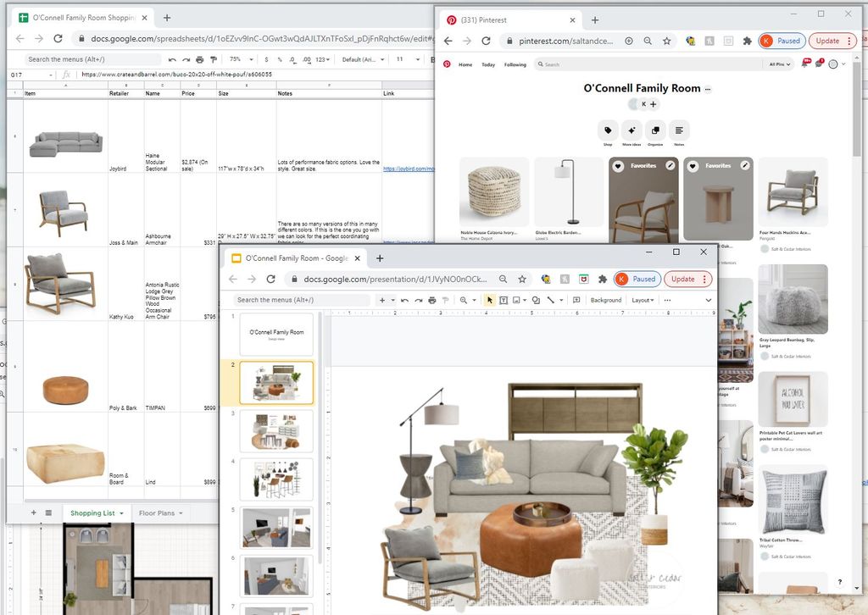Open the font size 11 dropdown in Sheets
The image size is (868, 615).
click(x=406, y=59)
